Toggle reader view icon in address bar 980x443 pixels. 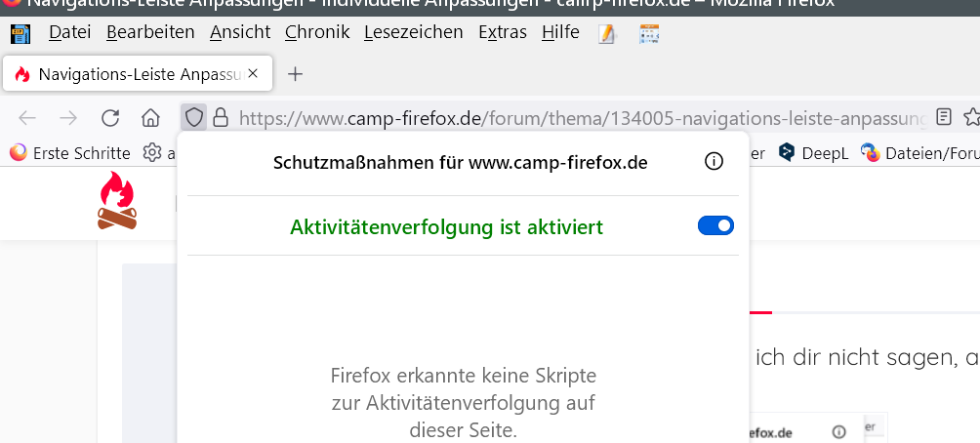click(x=944, y=118)
